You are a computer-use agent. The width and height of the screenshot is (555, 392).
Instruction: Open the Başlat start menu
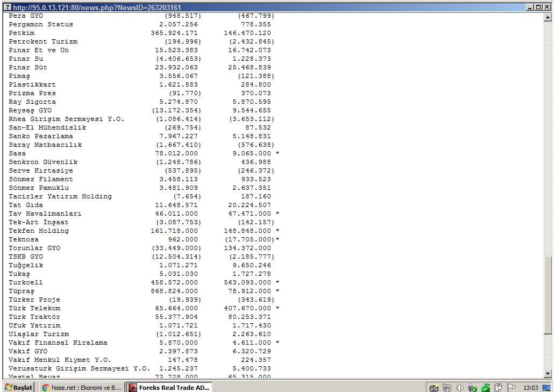pyautogui.click(x=19, y=387)
